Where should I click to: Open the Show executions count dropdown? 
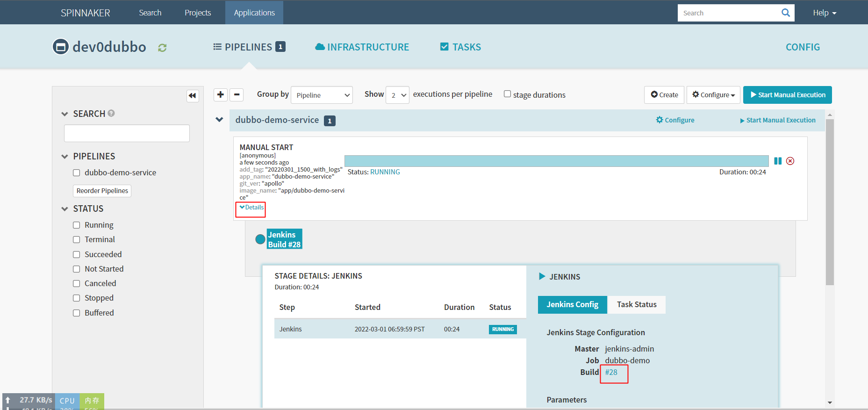pos(397,95)
